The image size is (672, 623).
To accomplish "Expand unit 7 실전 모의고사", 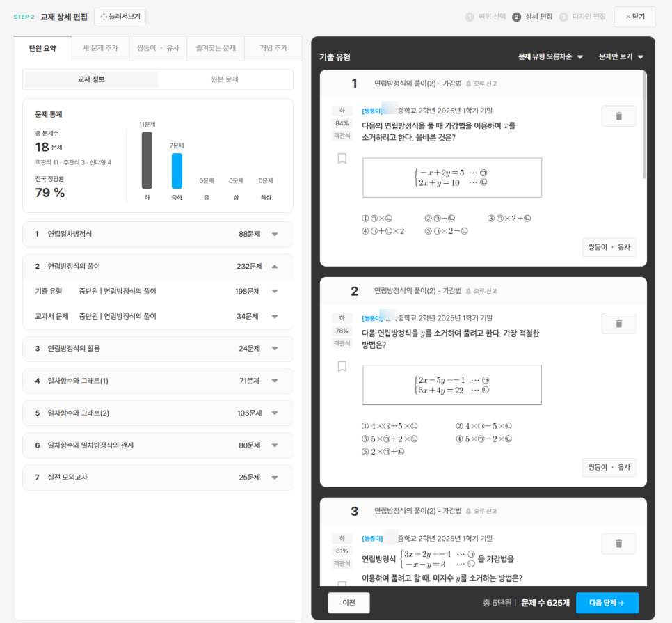I will pyautogui.click(x=158, y=478).
